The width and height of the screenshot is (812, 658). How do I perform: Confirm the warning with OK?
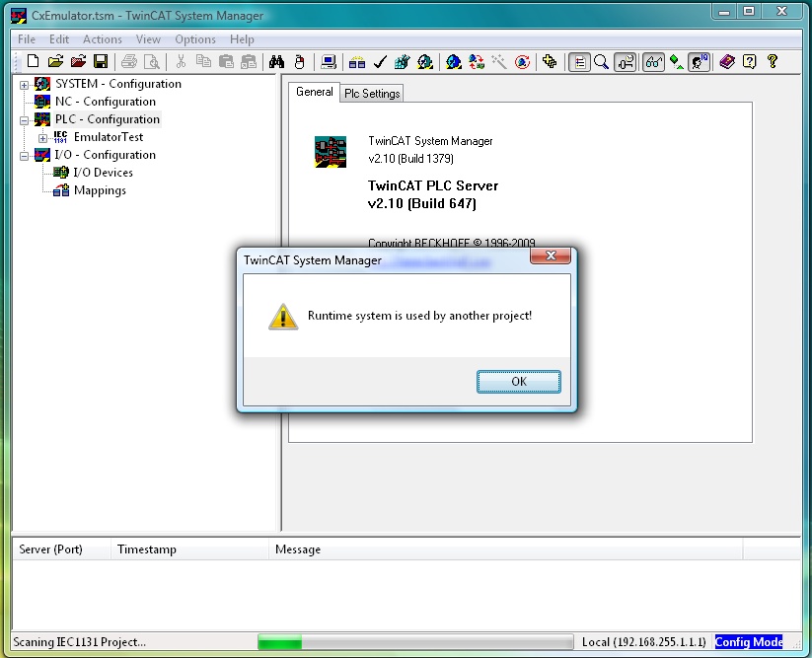(x=518, y=382)
